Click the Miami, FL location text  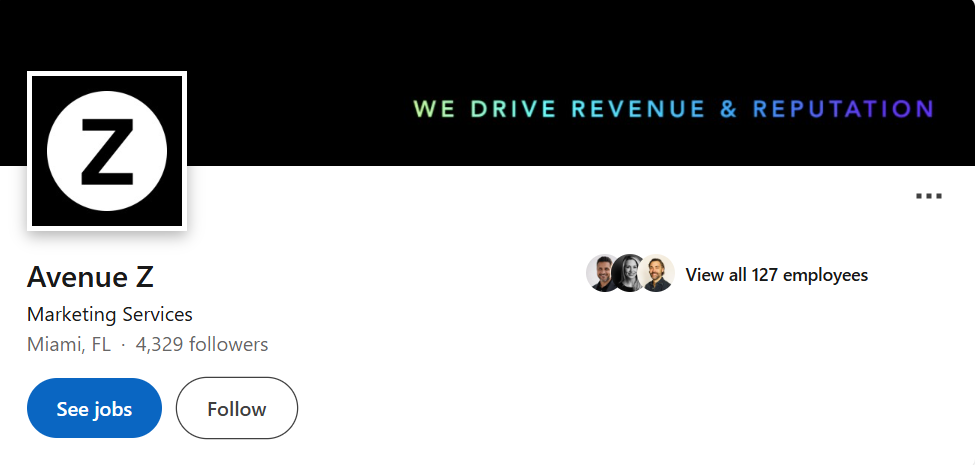[69, 344]
